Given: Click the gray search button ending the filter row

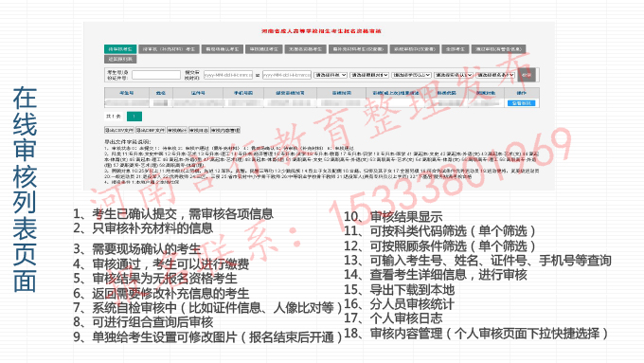Looking at the screenshot, I should [x=527, y=75].
